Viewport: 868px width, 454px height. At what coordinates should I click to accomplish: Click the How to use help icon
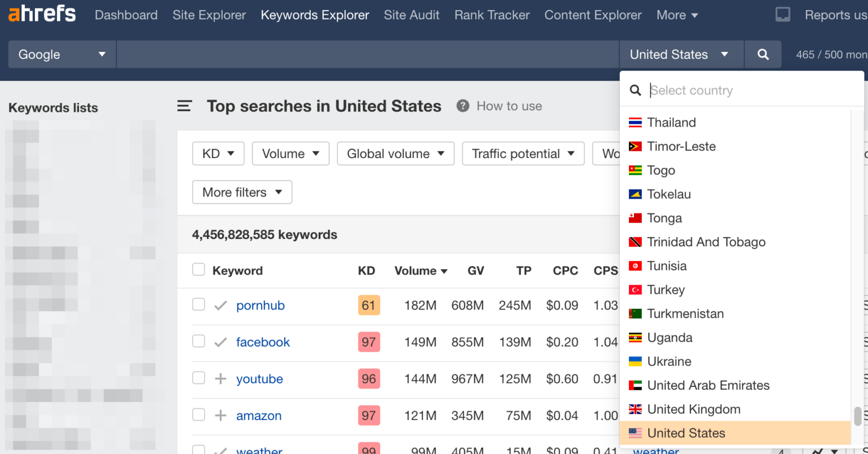(463, 106)
